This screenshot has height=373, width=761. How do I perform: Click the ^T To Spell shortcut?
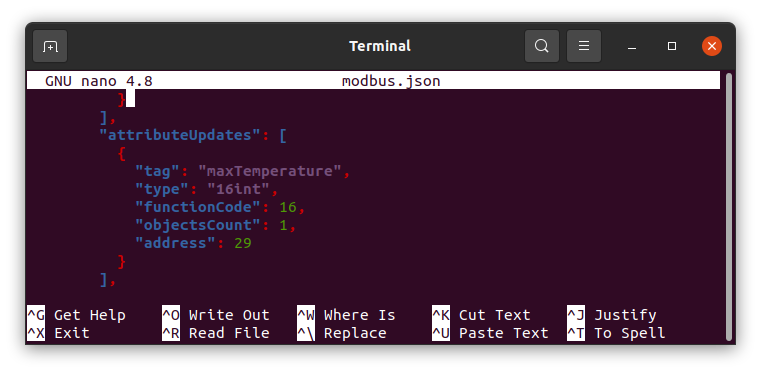click(x=616, y=333)
